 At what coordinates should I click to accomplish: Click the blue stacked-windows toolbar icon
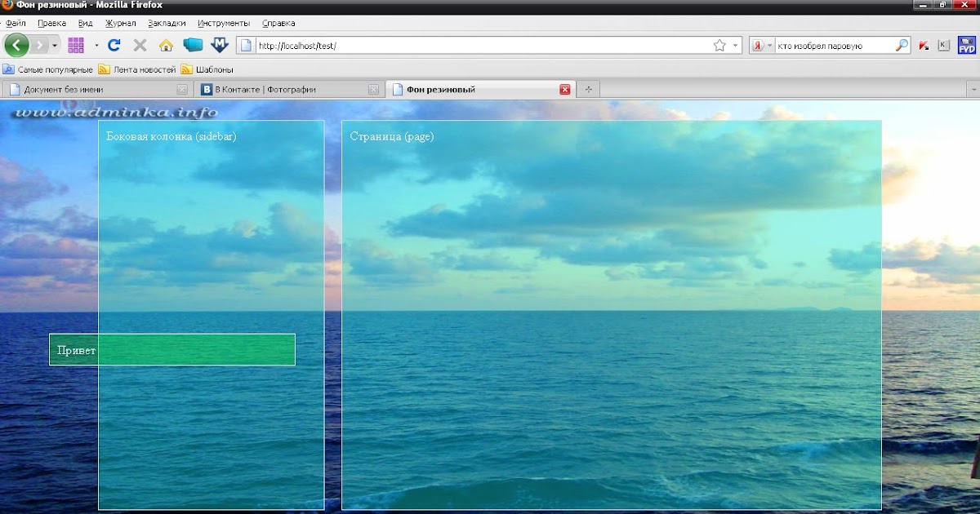point(193,45)
